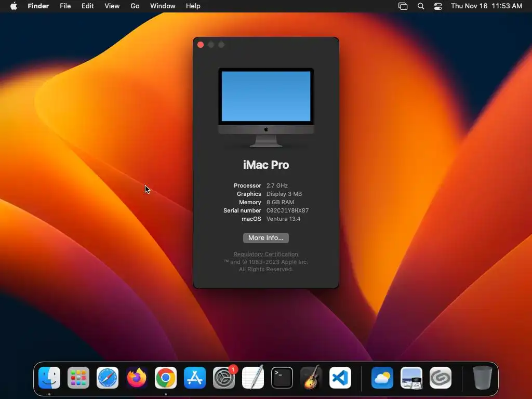Open the Preview app from the Dock
The width and height of the screenshot is (532, 399).
tap(411, 378)
